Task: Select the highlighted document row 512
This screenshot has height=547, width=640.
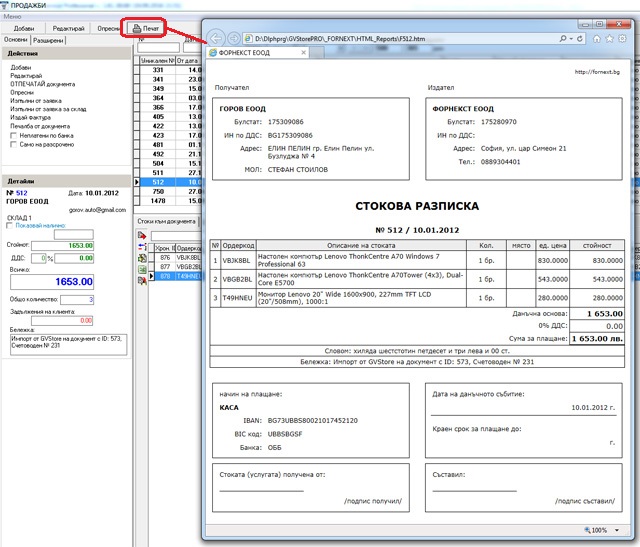Action: tap(170, 182)
